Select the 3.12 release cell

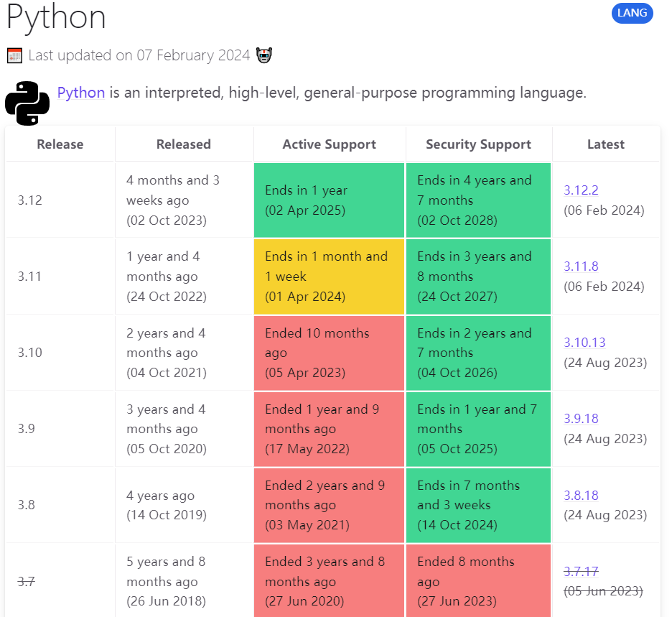60,200
